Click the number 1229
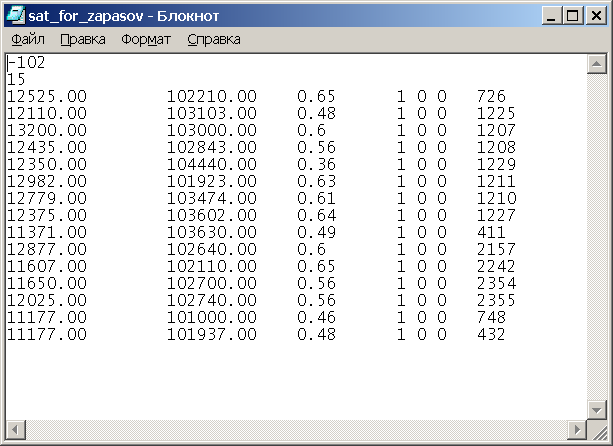This screenshot has width=613, height=446. [x=496, y=165]
